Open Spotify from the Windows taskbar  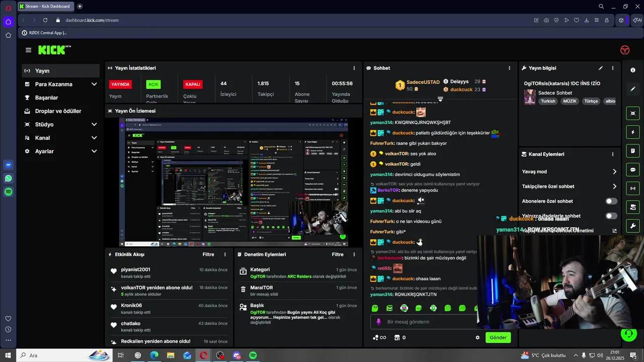pyautogui.click(x=253, y=355)
